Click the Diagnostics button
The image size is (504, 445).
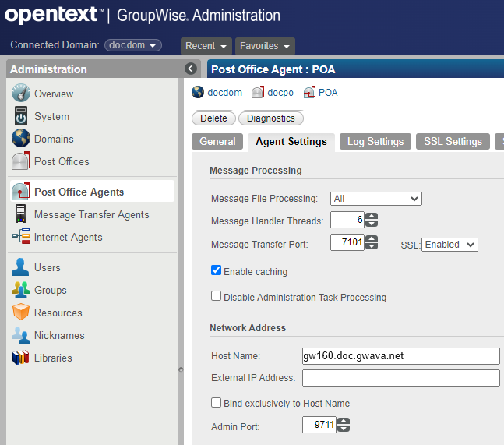click(x=271, y=118)
